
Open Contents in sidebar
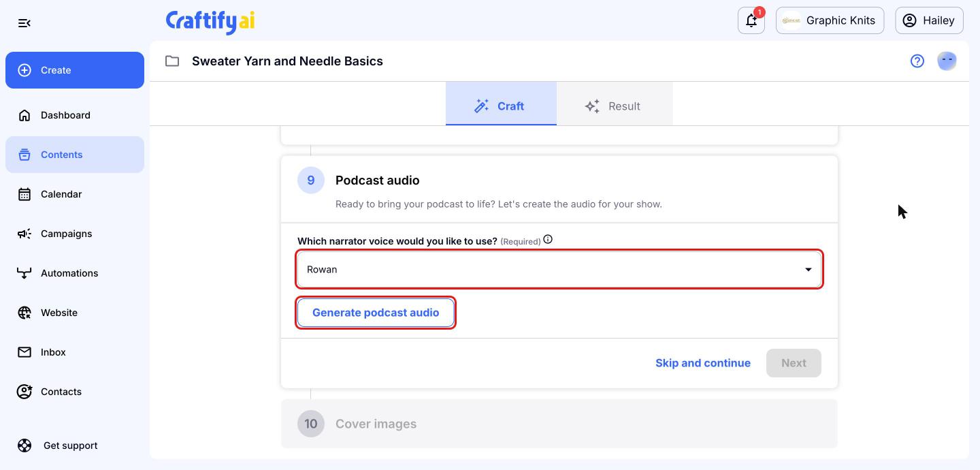pos(75,155)
